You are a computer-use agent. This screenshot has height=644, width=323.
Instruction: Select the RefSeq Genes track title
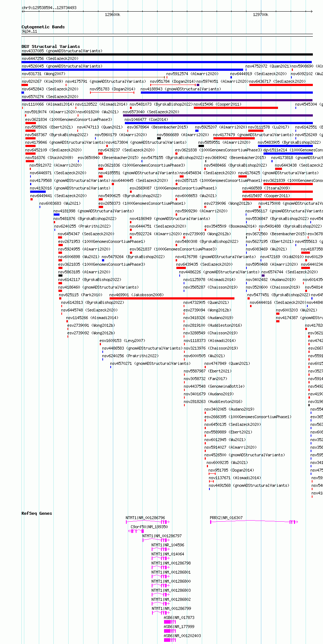click(x=37, y=513)
